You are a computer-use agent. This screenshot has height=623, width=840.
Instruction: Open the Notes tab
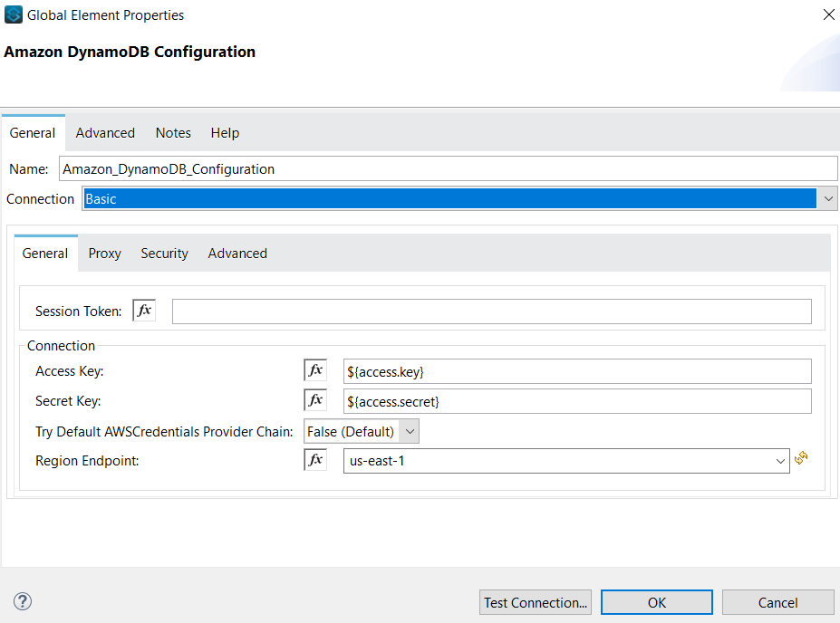[x=172, y=132]
